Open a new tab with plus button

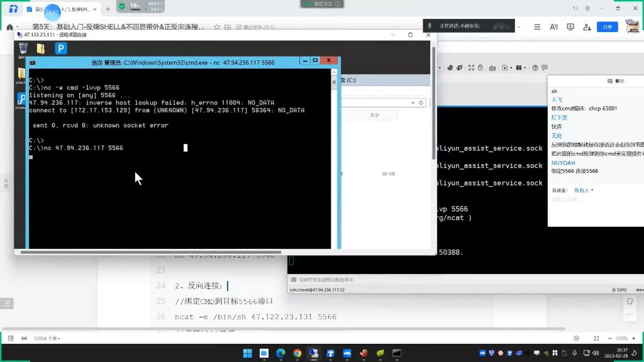108,9
